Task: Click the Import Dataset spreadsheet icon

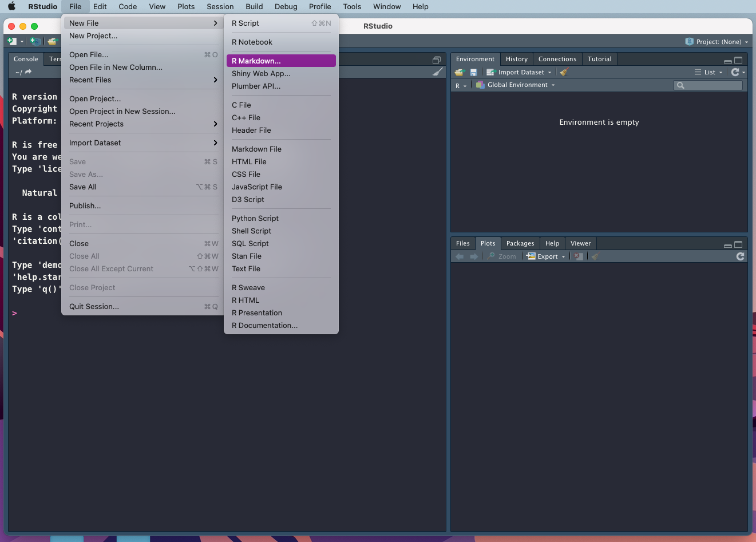Action: point(491,72)
